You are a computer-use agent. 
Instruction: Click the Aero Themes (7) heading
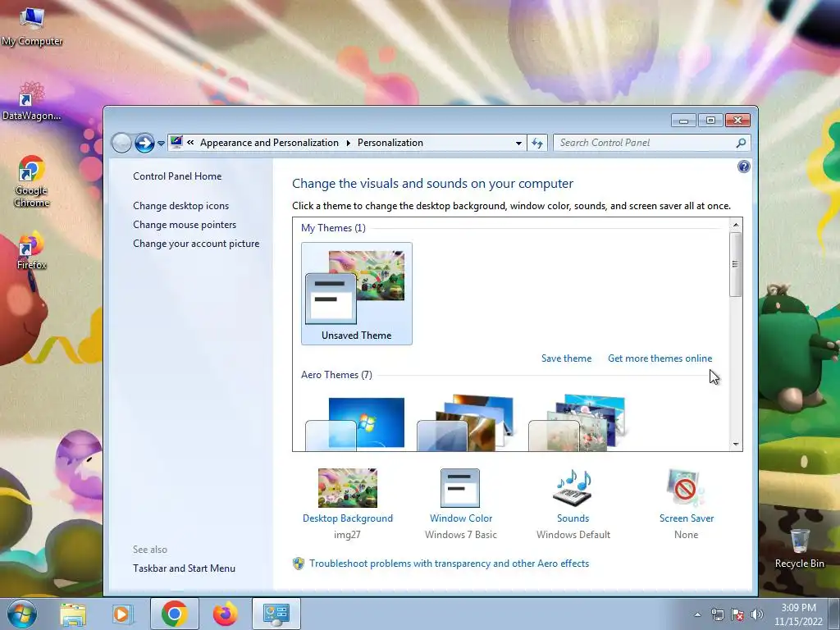[x=336, y=375]
